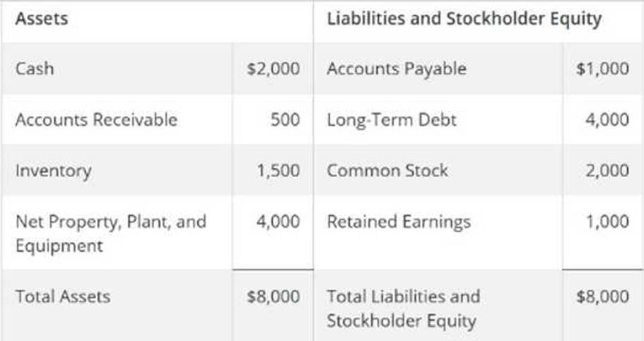Click Total Liabilities and Stockholder Equity label
The height and width of the screenshot is (341, 644).
[x=403, y=308]
